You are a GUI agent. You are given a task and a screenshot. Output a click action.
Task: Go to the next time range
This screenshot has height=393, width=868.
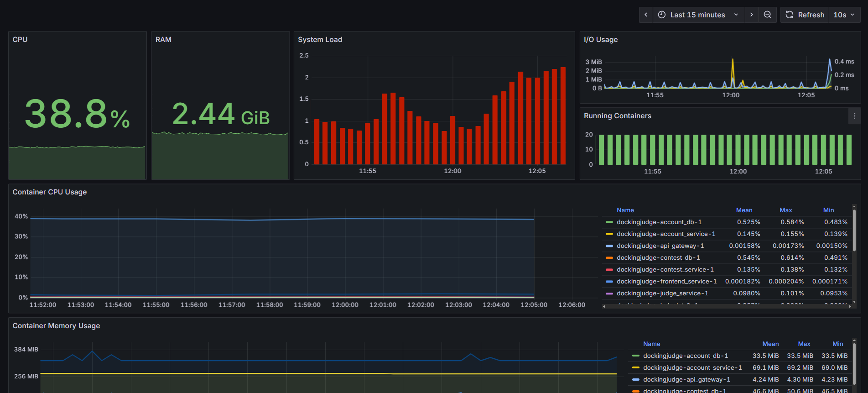tap(752, 15)
